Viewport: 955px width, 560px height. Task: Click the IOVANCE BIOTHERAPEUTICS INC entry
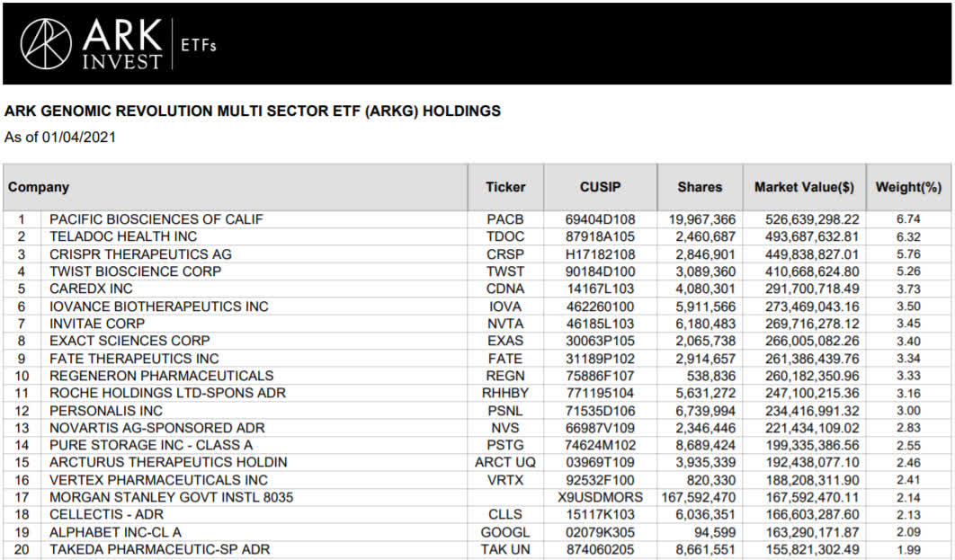tap(159, 307)
